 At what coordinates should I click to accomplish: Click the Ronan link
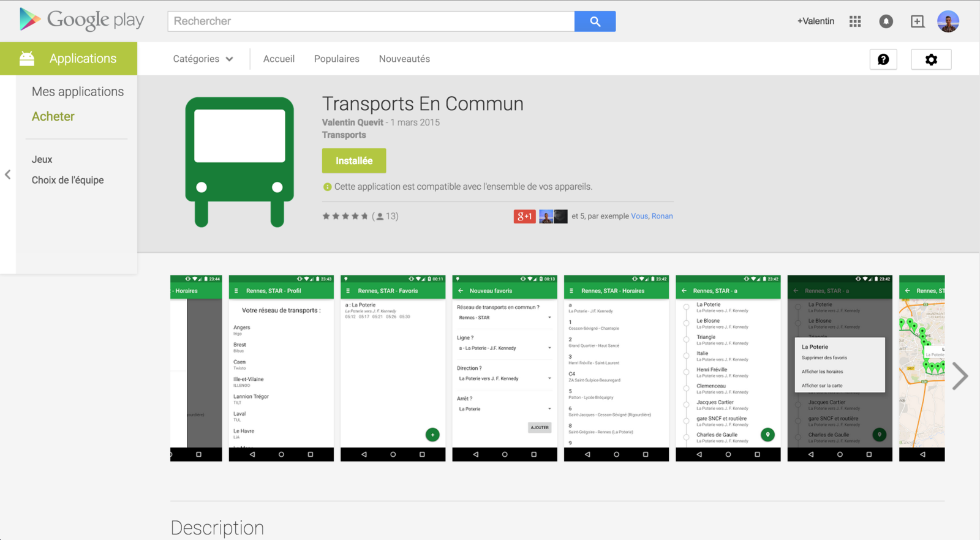click(x=662, y=216)
